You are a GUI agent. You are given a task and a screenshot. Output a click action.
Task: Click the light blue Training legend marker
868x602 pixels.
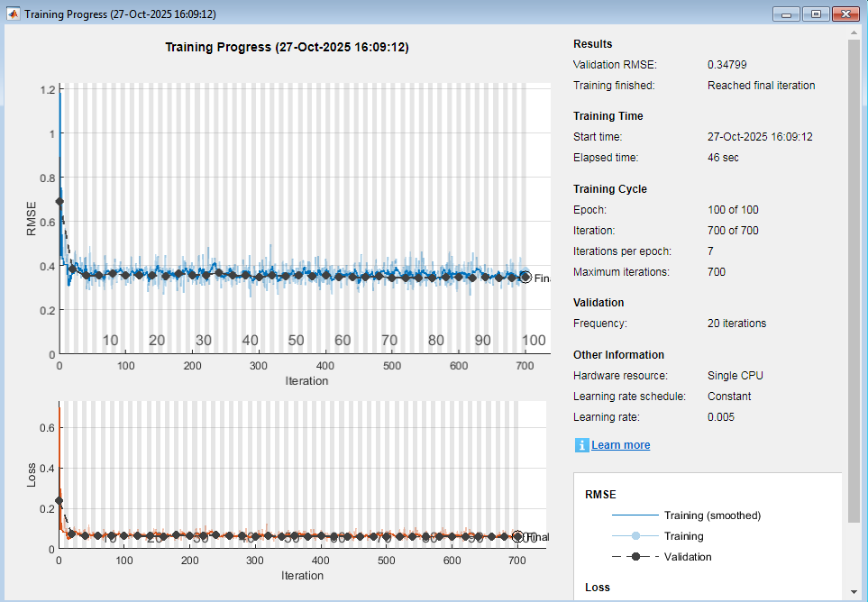click(x=635, y=536)
